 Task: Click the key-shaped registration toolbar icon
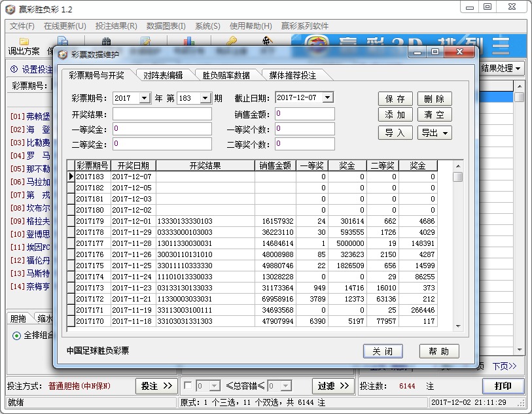coord(233,41)
